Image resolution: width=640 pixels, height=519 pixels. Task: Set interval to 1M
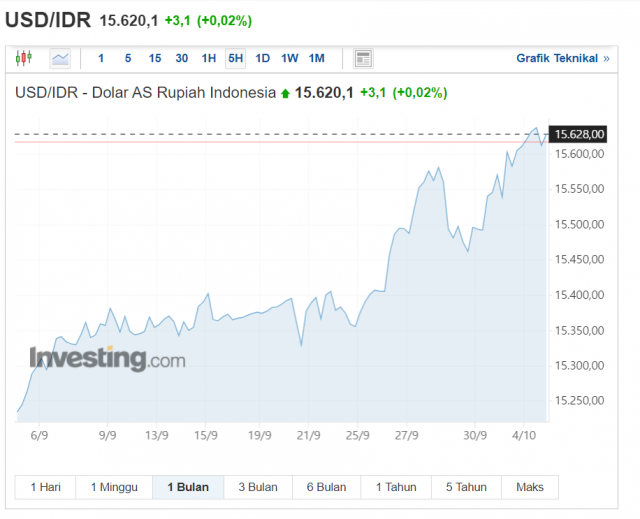(x=316, y=59)
